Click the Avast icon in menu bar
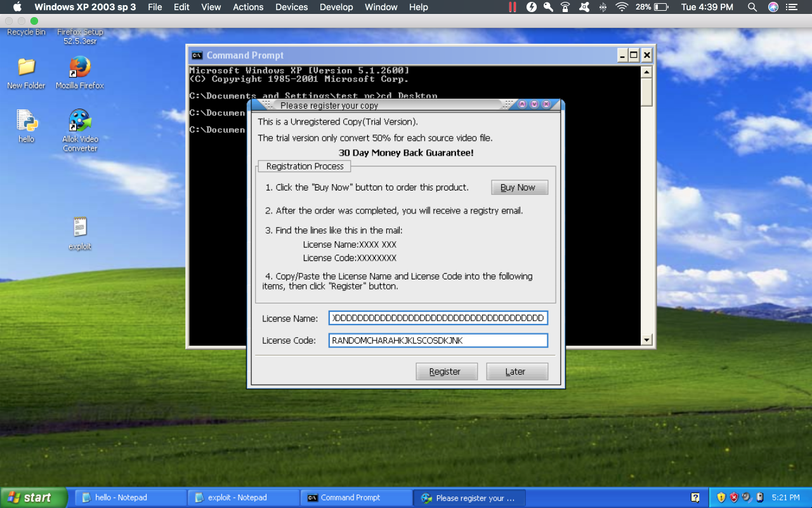Image resolution: width=812 pixels, height=508 pixels. pos(584,7)
